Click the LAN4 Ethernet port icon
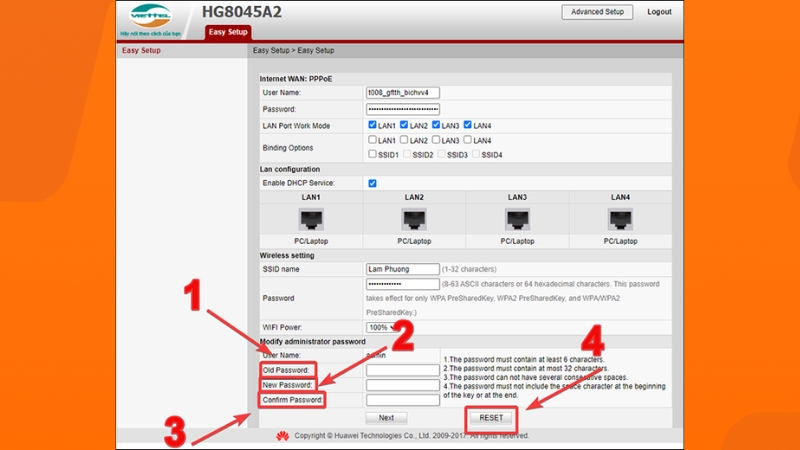Viewport: 800px width, 450px height. tap(620, 219)
